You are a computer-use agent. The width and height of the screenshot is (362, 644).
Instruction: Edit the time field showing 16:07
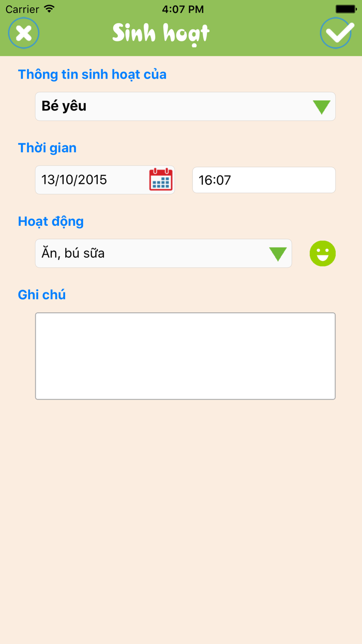pos(264,180)
